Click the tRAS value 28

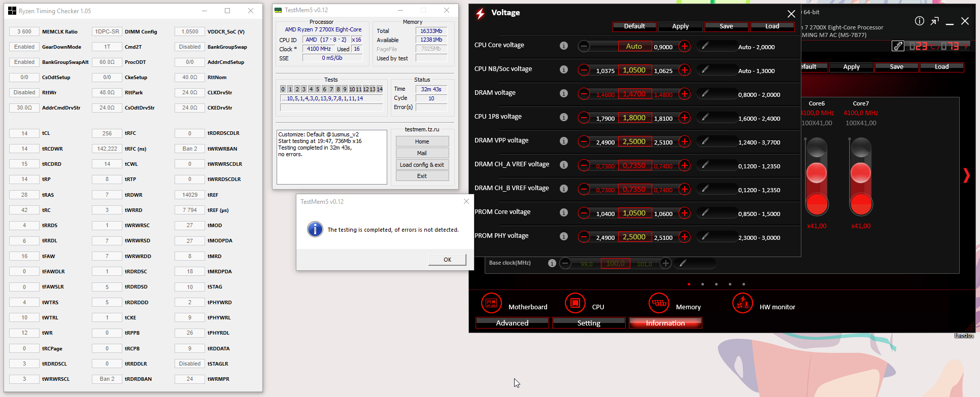(x=24, y=195)
